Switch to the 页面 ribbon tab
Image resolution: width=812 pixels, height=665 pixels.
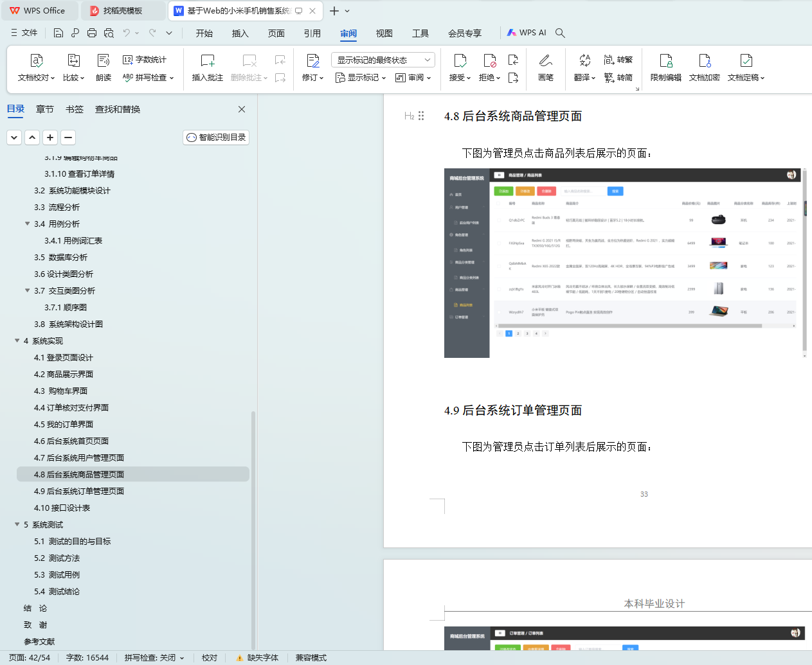[276, 33]
